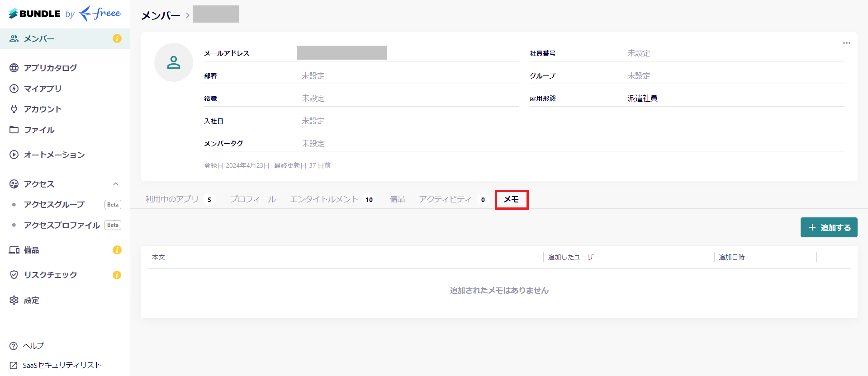This screenshot has width=868, height=376.
Task: Select the メモ tab
Action: pyautogui.click(x=512, y=199)
